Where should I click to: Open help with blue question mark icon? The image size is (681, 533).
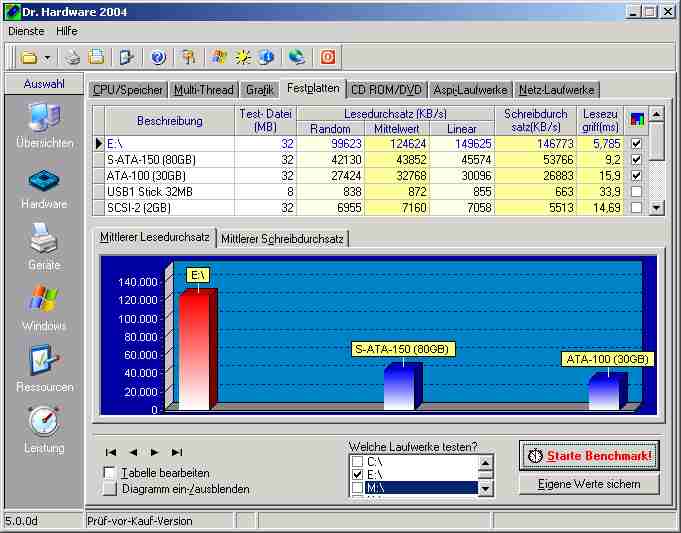point(158,57)
